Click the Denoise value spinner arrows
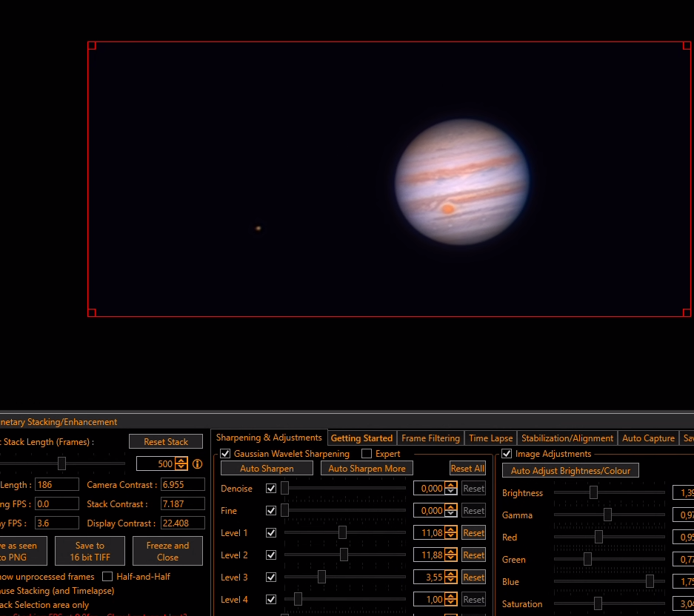The image size is (694, 616). coord(450,488)
